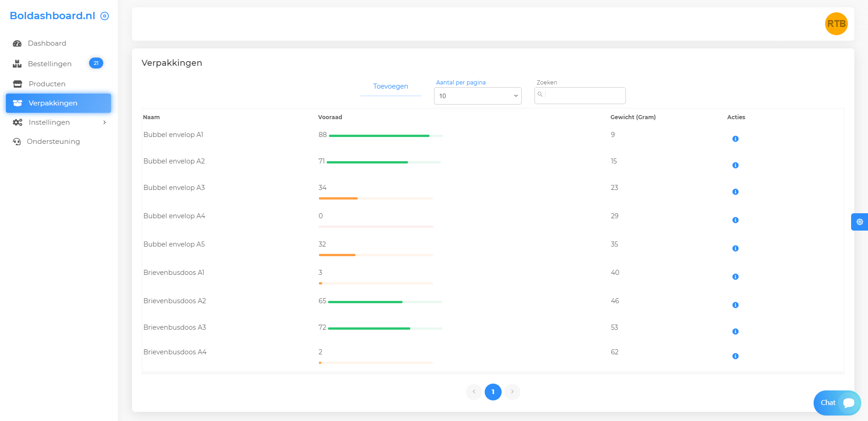This screenshot has width=868, height=421.
Task: Click info icon for Bubbel envelop A3
Action: tap(735, 192)
